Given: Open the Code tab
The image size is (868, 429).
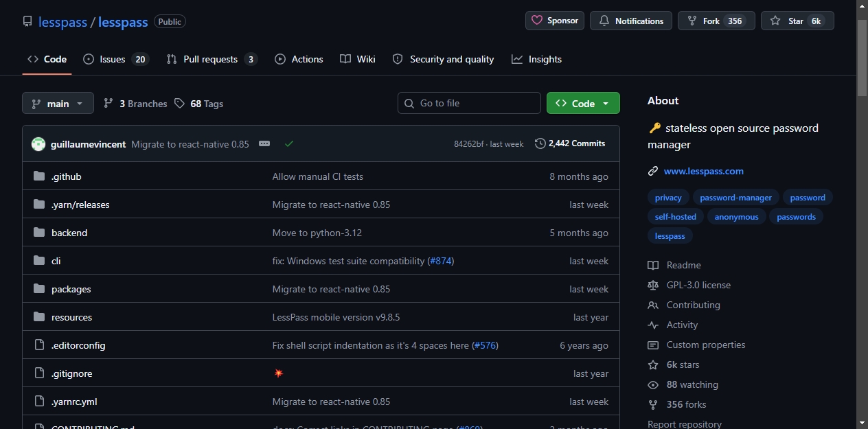Looking at the screenshot, I should coord(47,59).
